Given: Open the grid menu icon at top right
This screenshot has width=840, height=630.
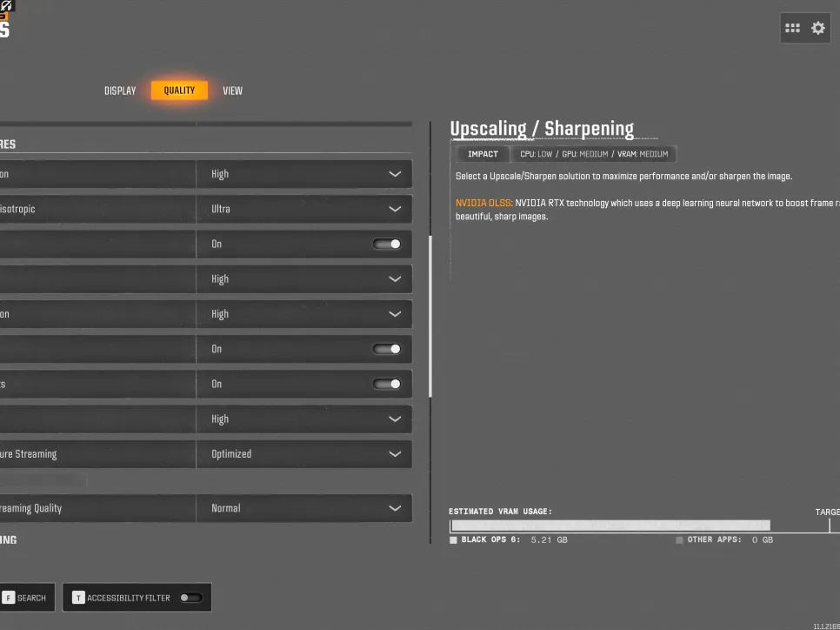Looking at the screenshot, I should click(792, 28).
